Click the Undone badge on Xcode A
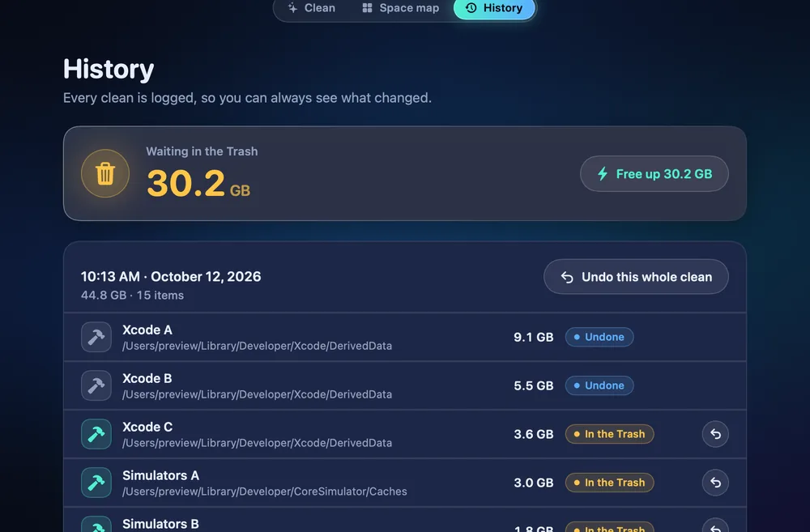This screenshot has width=810, height=532. tap(599, 337)
